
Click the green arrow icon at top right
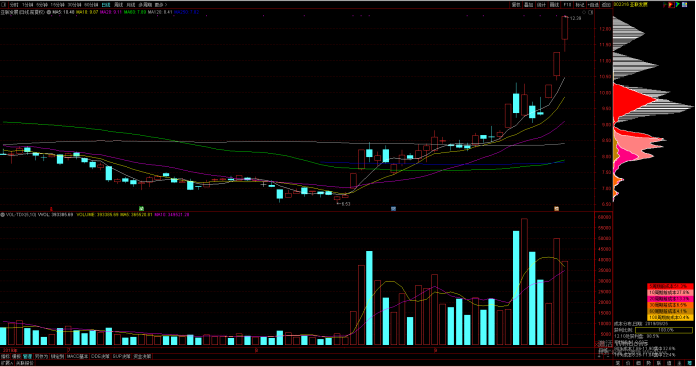pyautogui.click(x=678, y=4)
